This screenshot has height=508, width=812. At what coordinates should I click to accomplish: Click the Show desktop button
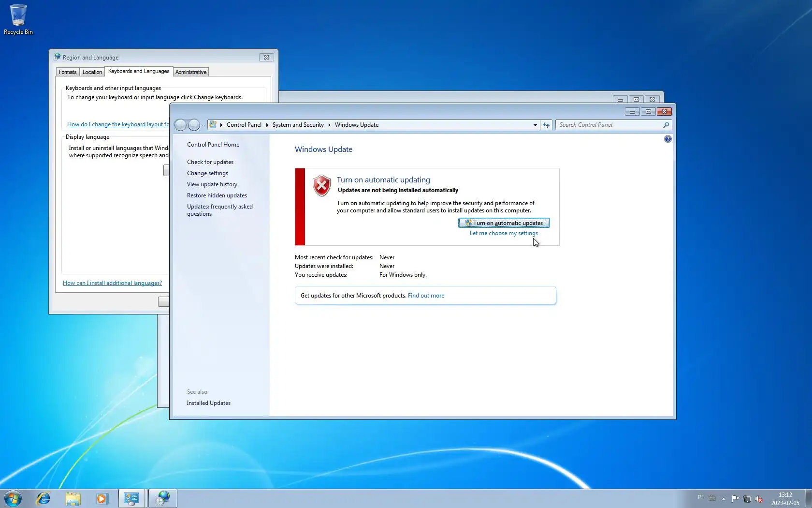coord(808,498)
